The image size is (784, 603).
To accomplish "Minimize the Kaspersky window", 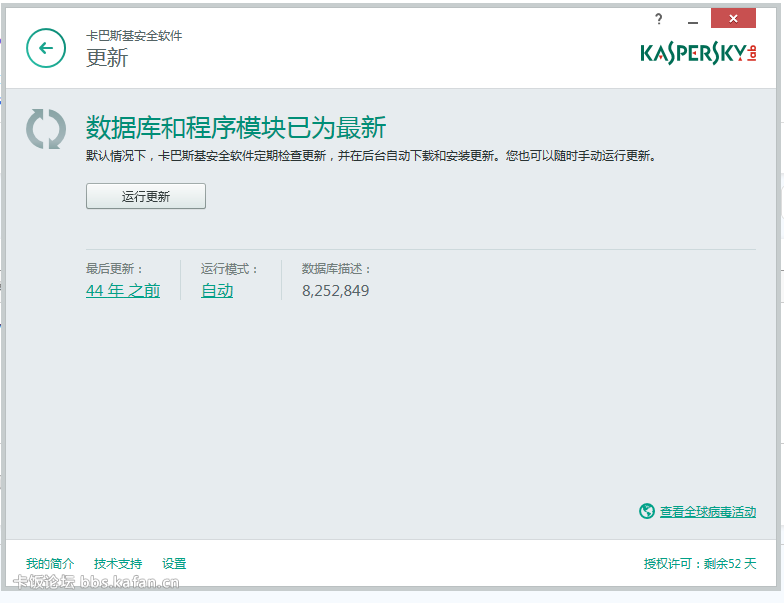I will coord(692,20).
